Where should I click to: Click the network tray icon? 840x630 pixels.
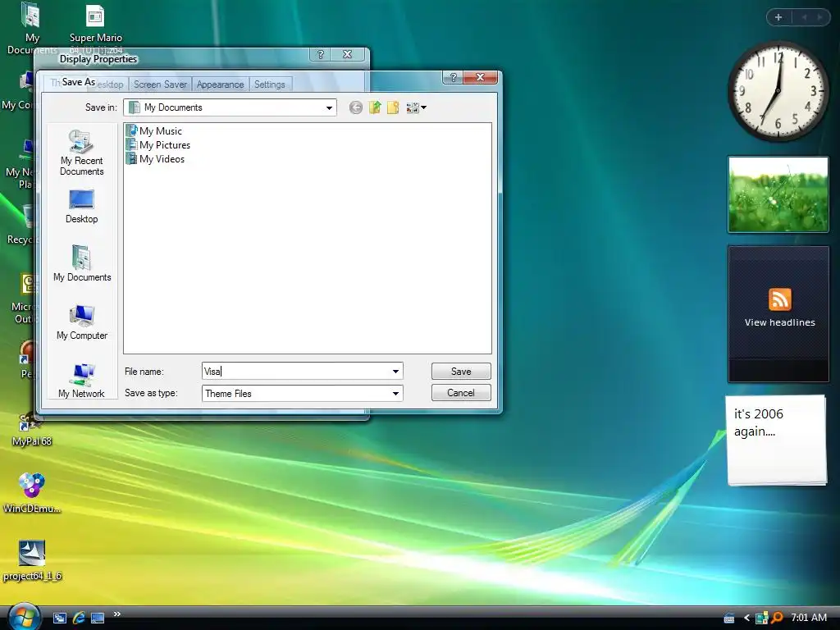[x=761, y=619]
